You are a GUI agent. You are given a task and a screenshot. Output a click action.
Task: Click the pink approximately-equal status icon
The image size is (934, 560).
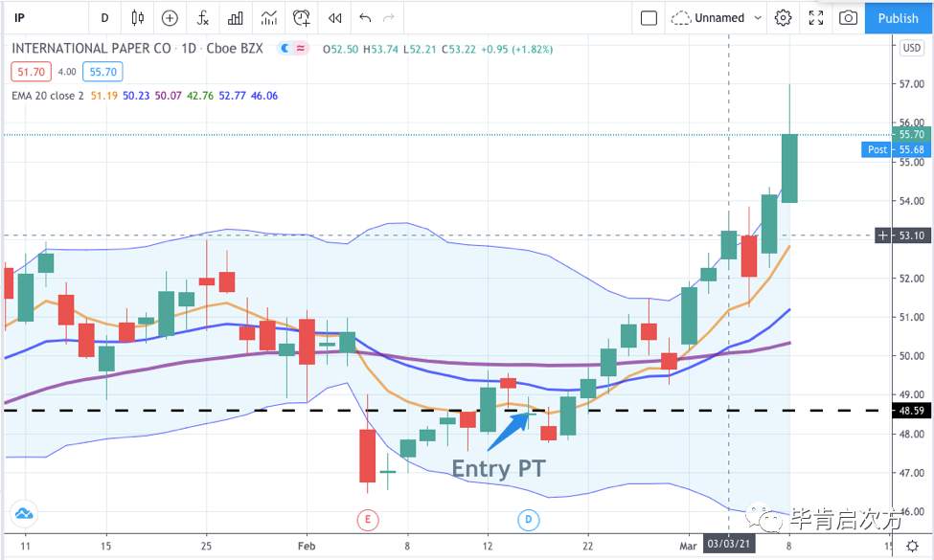pyautogui.click(x=301, y=48)
